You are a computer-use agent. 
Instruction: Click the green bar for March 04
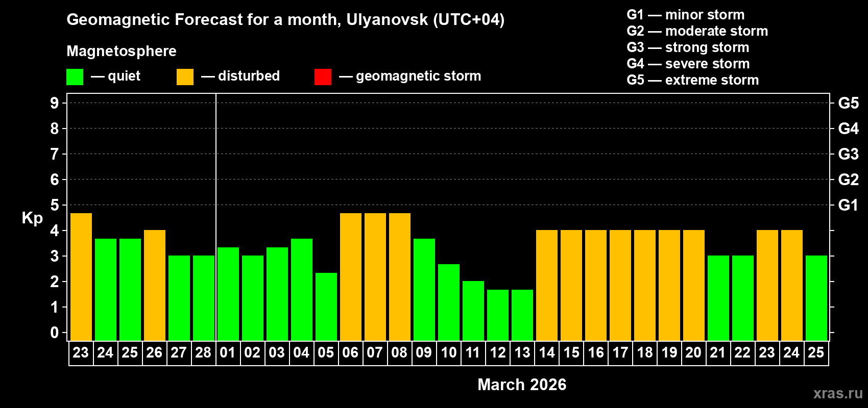click(302, 290)
